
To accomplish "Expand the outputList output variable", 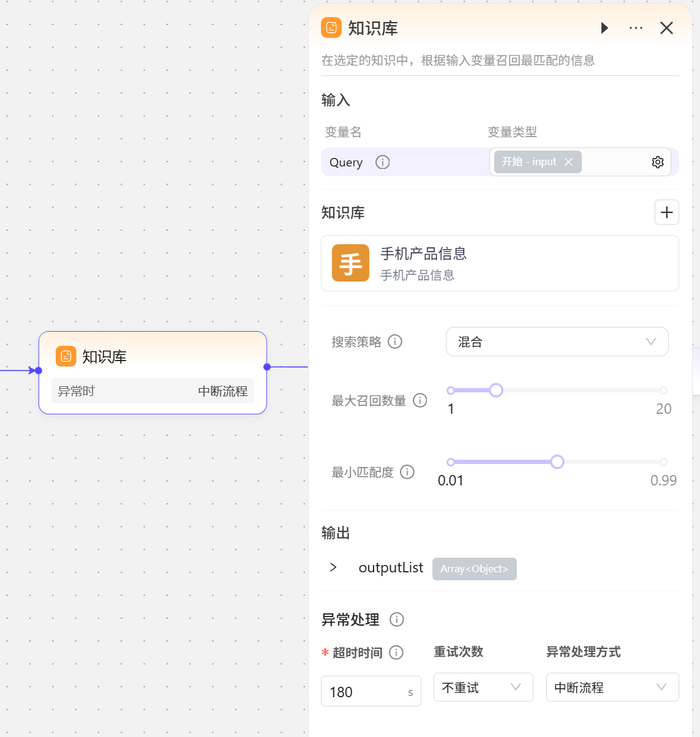I will coord(333,567).
